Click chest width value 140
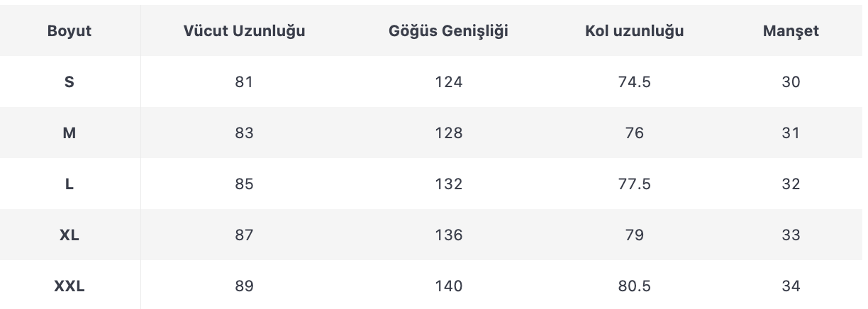This screenshot has height=309, width=868. [448, 286]
